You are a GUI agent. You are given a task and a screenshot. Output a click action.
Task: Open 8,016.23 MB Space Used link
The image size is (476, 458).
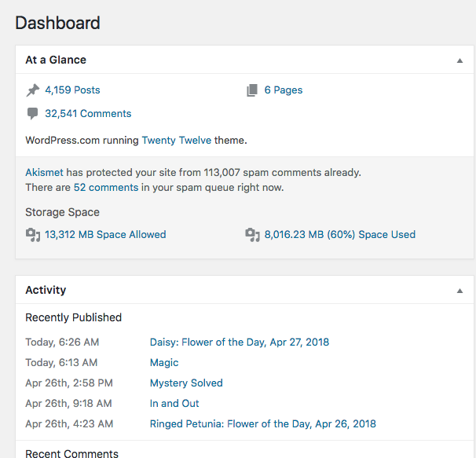[x=339, y=234]
